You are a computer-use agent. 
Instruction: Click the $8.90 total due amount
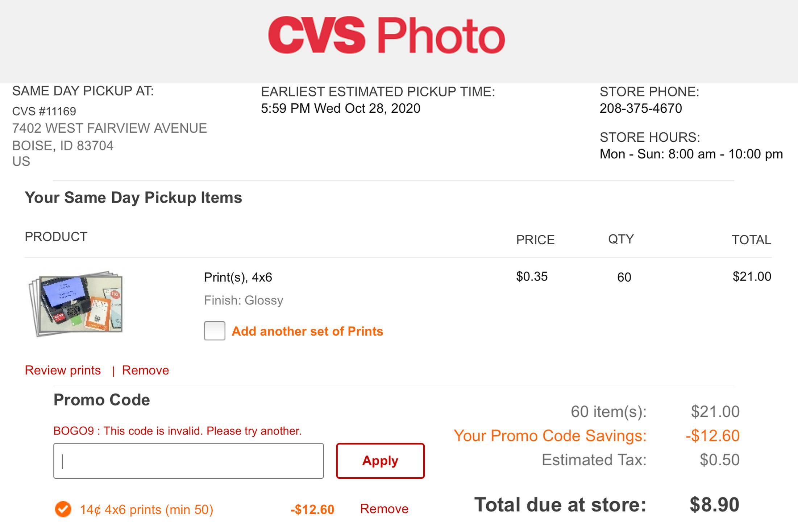[714, 504]
